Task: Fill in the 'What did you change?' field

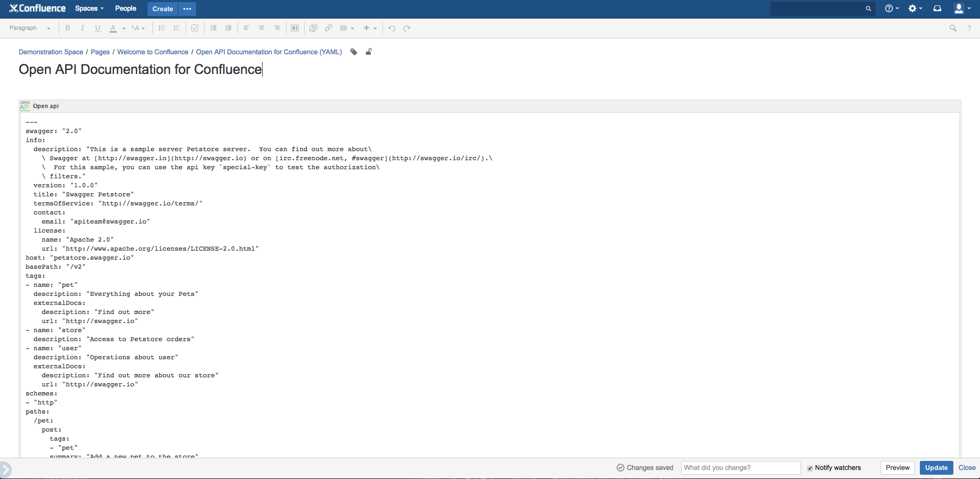Action: [741, 468]
